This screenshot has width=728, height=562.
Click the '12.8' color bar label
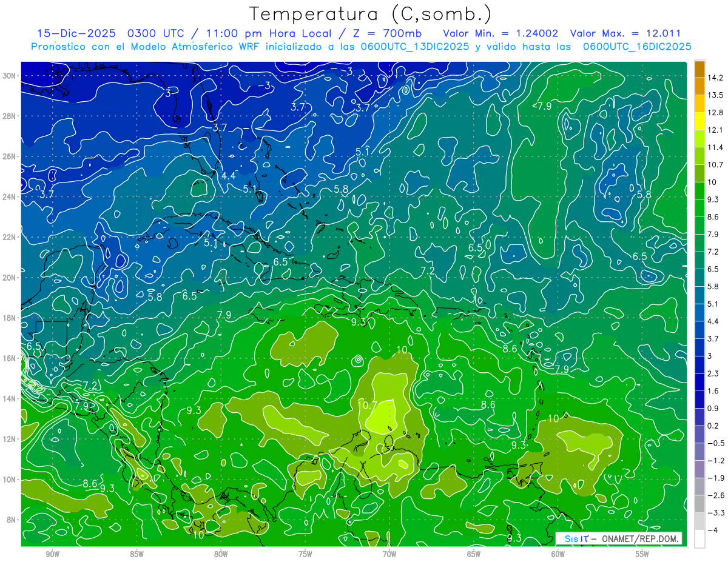pyautogui.click(x=715, y=113)
